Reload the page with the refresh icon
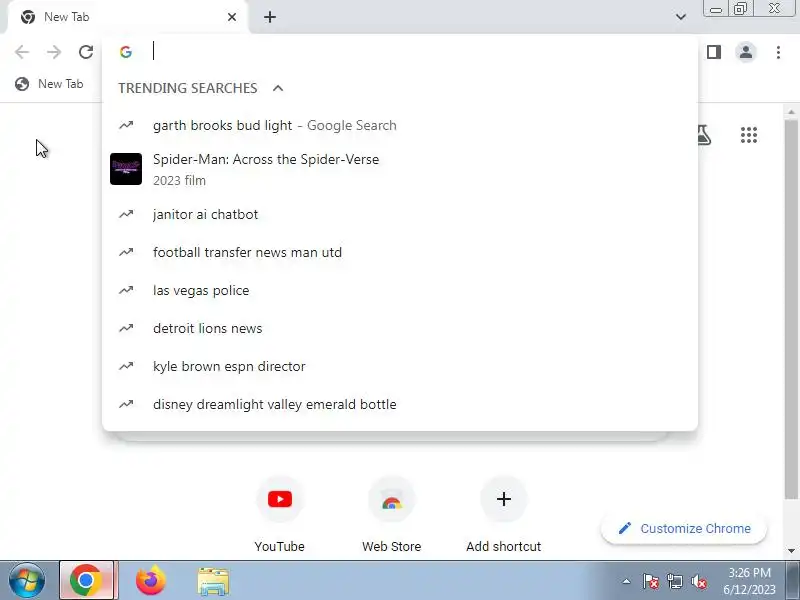 [86, 52]
